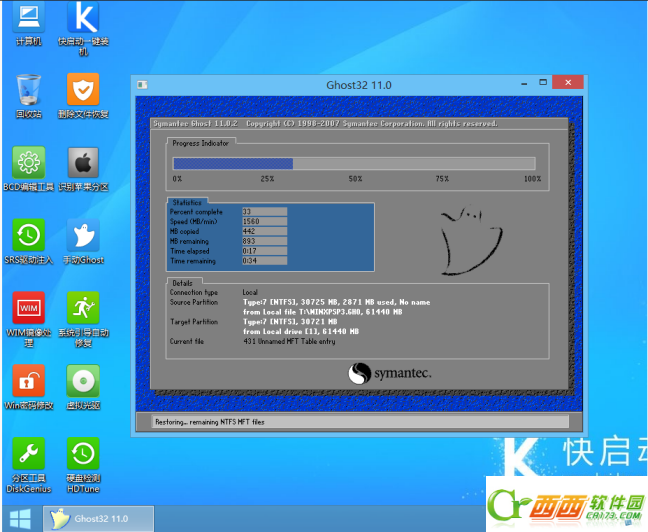The width and height of the screenshot is (648, 532).
Task: Click the Connection type value Local
Action: [x=250, y=292]
